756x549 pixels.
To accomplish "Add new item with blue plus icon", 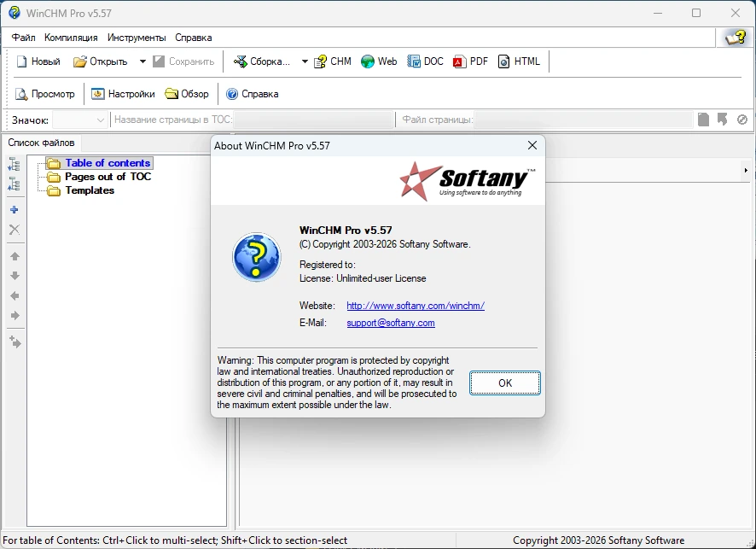I will tap(15, 210).
